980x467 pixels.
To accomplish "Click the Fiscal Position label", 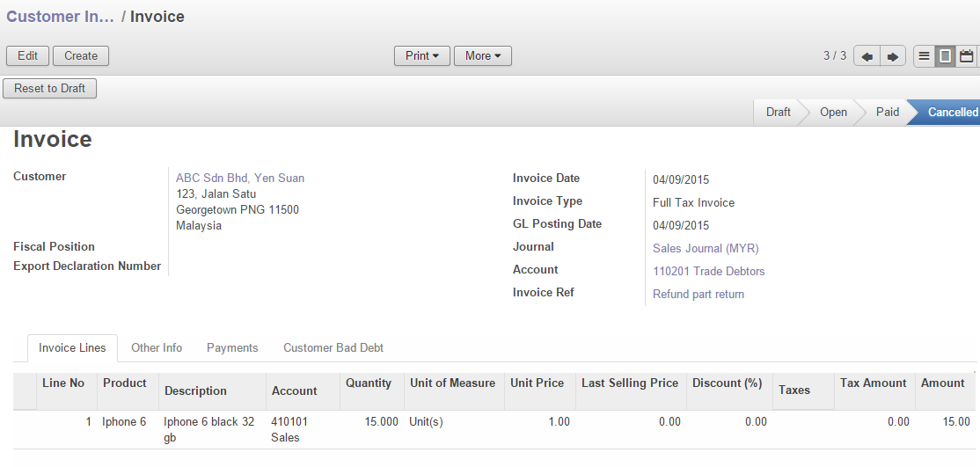I will (x=55, y=247).
